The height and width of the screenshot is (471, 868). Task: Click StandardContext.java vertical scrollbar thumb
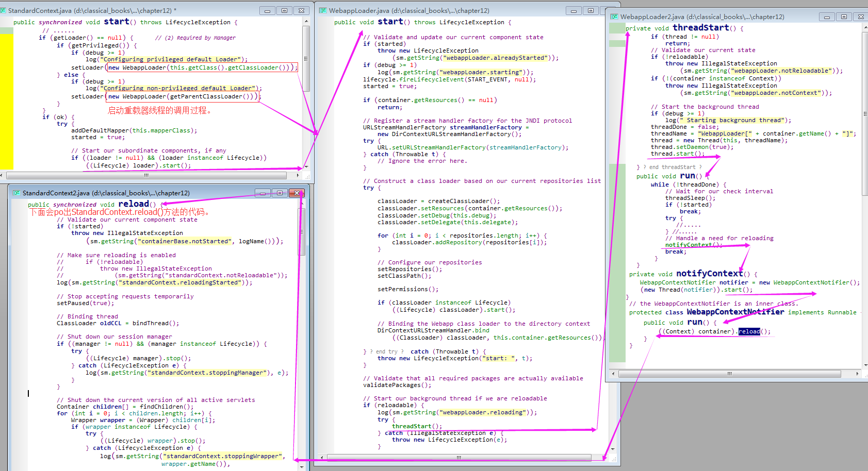(x=306, y=58)
